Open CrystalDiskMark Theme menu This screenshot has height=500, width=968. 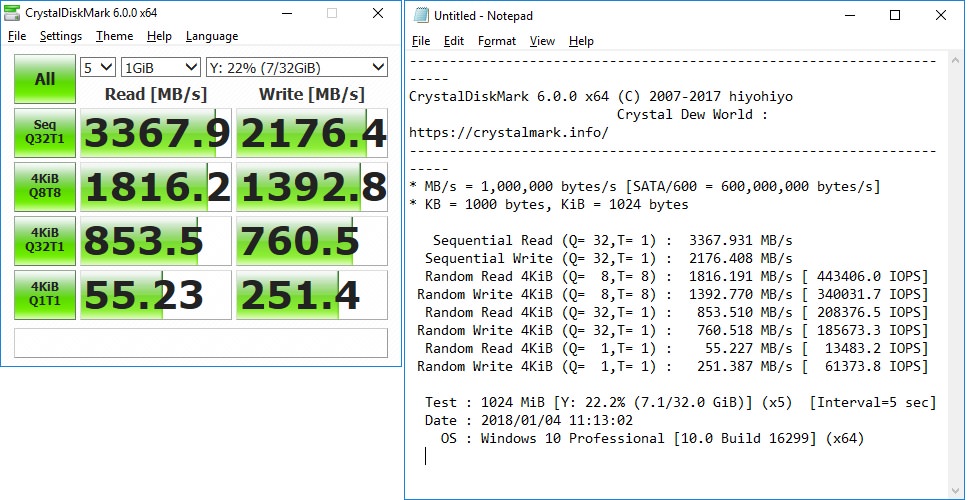114,36
